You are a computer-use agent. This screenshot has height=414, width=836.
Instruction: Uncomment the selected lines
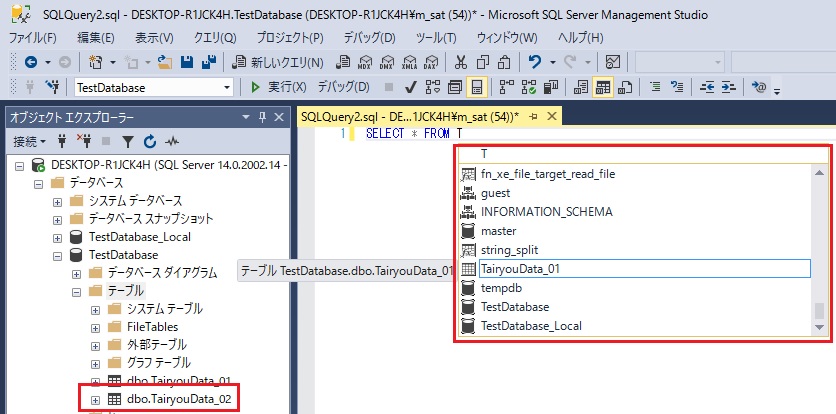(x=677, y=87)
